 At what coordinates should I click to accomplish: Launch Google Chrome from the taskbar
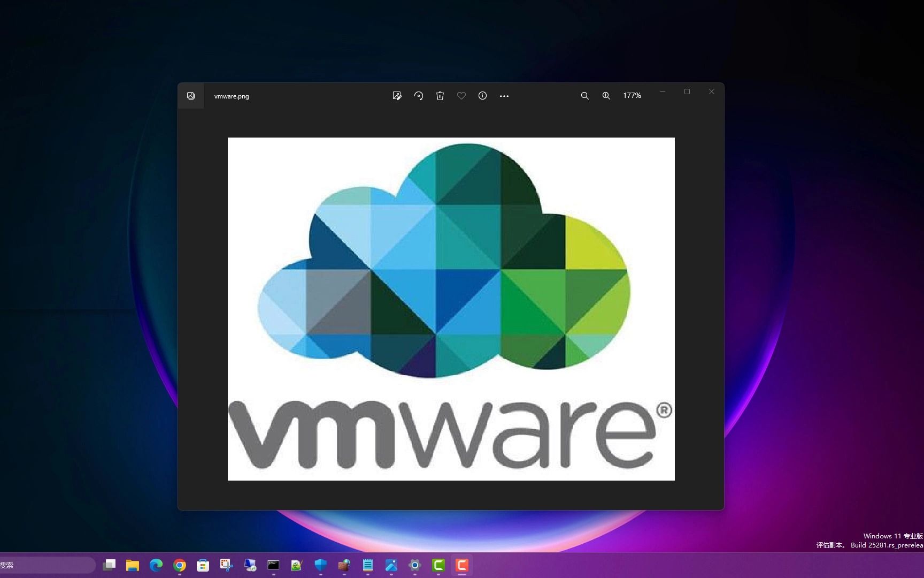tap(180, 565)
